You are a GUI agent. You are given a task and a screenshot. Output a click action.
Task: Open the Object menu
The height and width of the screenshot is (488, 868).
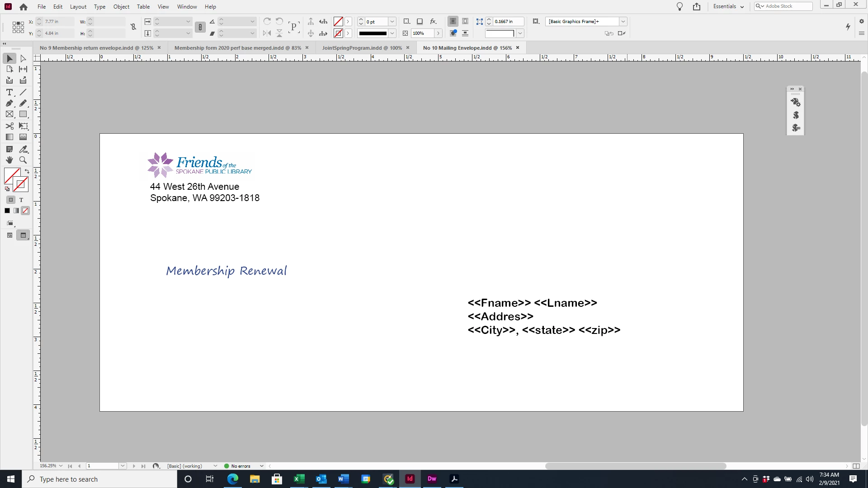tap(121, 6)
